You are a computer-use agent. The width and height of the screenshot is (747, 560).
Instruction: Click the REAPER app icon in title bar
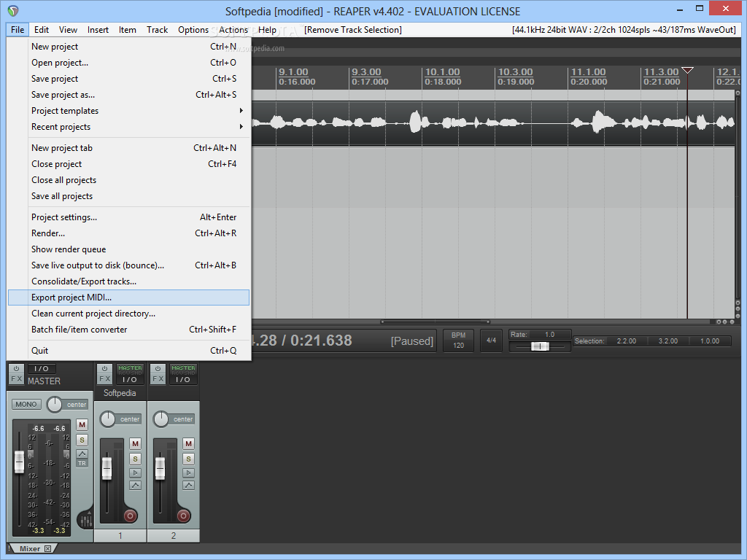click(13, 10)
